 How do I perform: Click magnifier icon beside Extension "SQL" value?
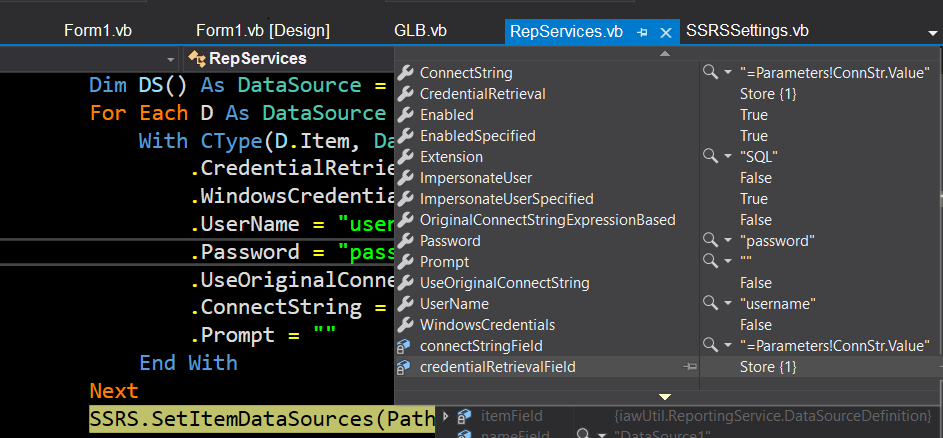(710, 157)
